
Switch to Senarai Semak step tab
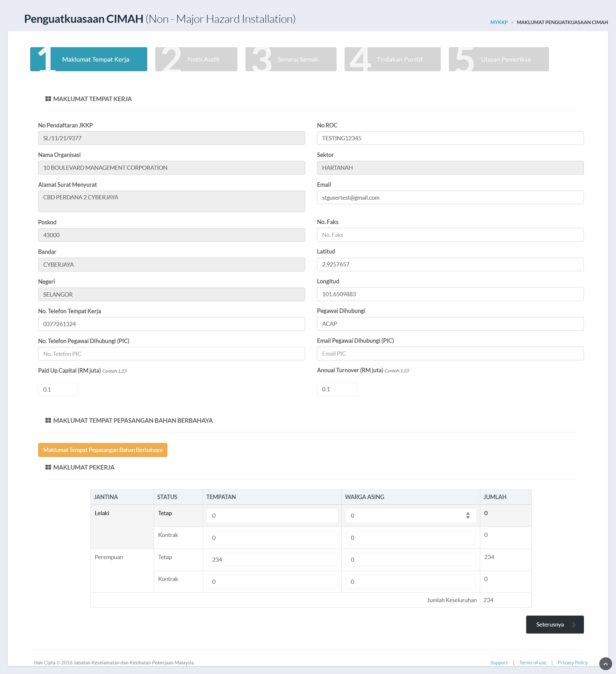291,59
